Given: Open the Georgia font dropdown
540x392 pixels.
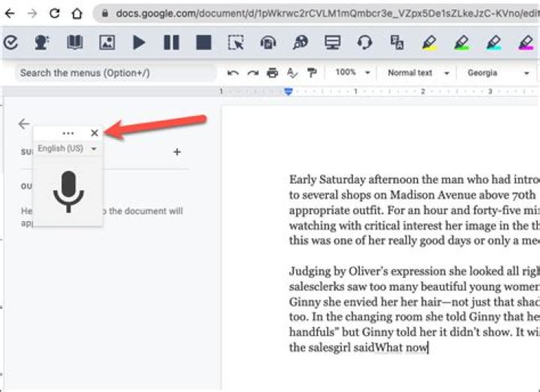Looking at the screenshot, I should tap(498, 73).
